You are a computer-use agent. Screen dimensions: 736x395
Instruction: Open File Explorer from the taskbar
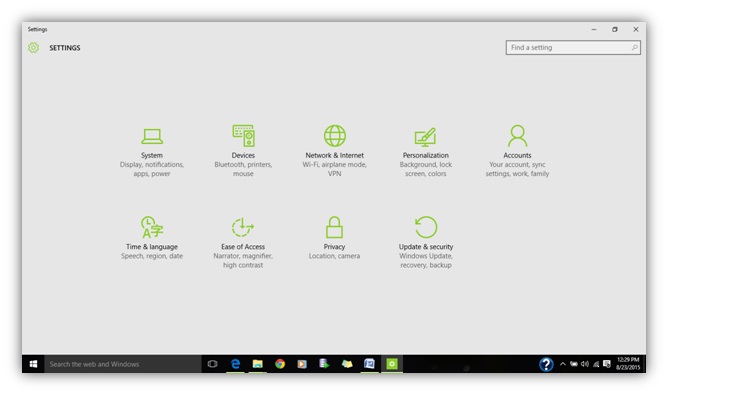click(x=257, y=364)
